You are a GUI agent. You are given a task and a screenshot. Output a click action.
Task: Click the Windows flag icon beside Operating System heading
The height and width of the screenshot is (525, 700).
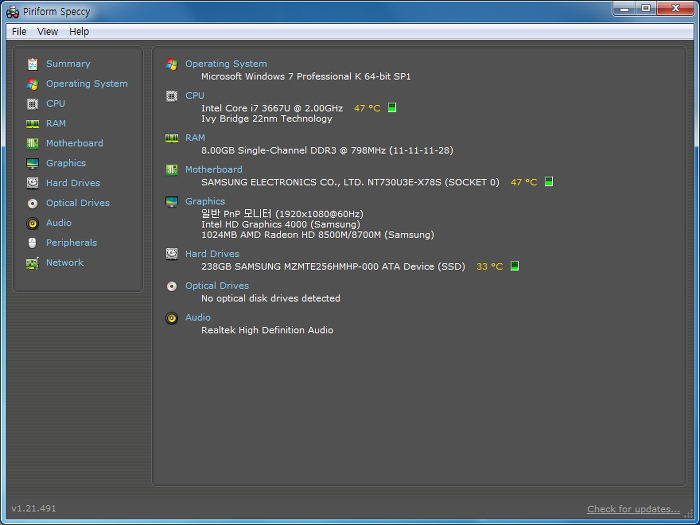[171, 64]
